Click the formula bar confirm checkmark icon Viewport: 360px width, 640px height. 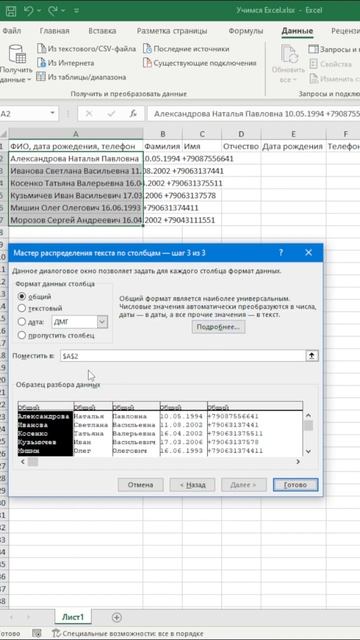point(111,114)
